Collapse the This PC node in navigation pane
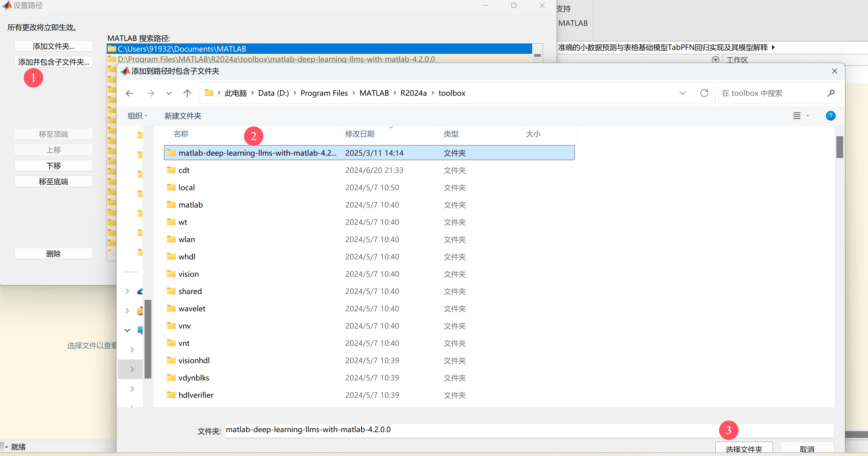868x456 pixels. coord(127,330)
